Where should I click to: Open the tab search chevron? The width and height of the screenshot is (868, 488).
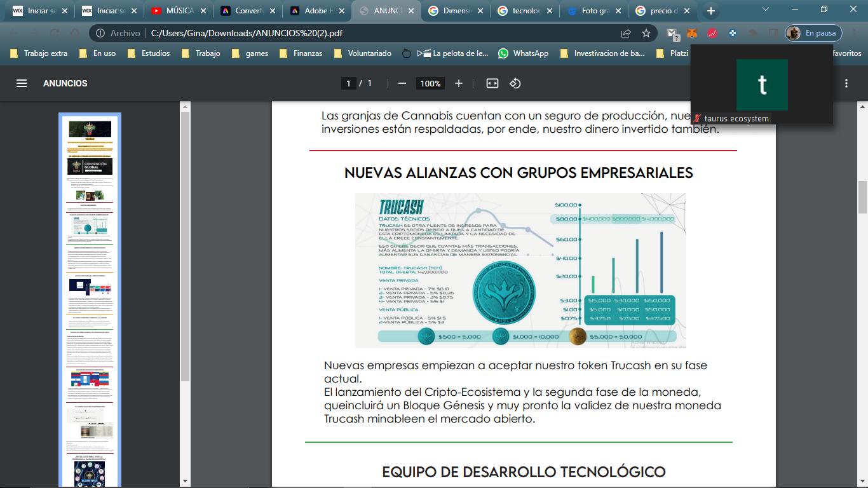coord(766,10)
